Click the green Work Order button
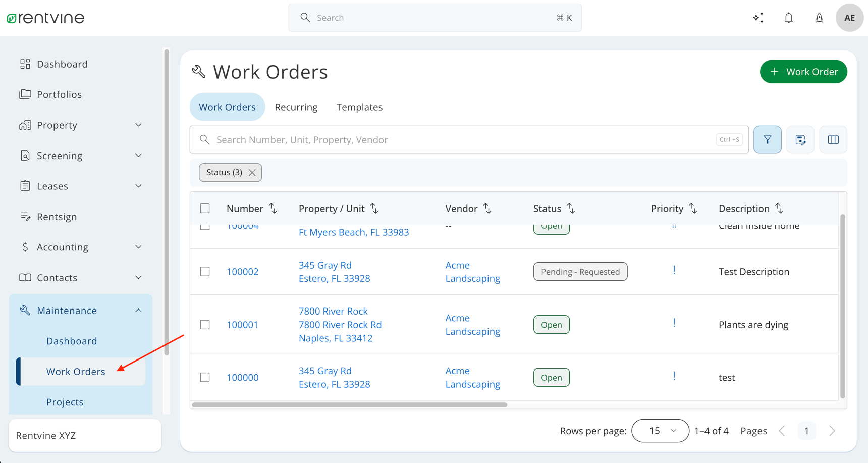 point(803,71)
